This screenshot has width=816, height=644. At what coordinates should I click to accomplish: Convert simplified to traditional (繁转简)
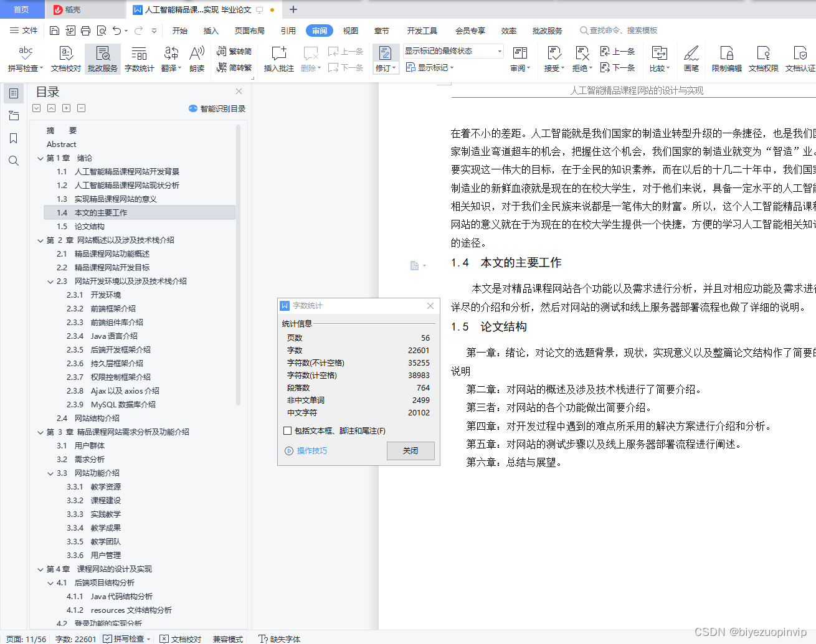(234, 52)
